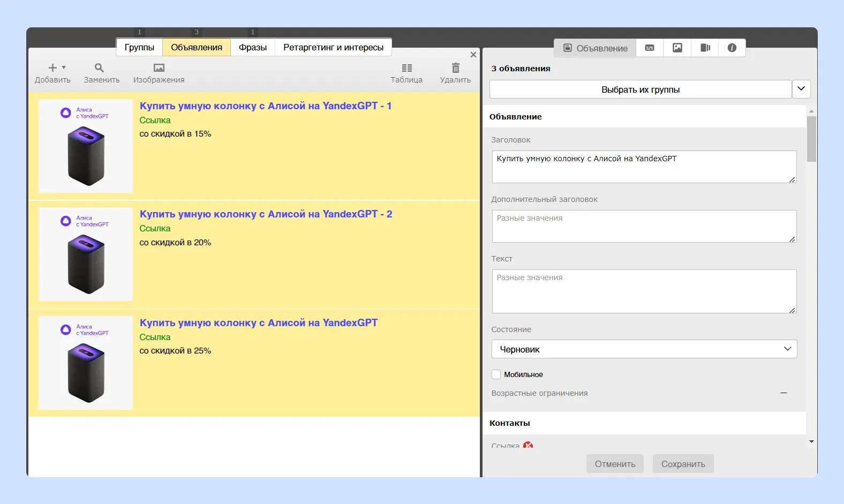Open the ad title ending with YandexGPT - 1

tap(266, 106)
